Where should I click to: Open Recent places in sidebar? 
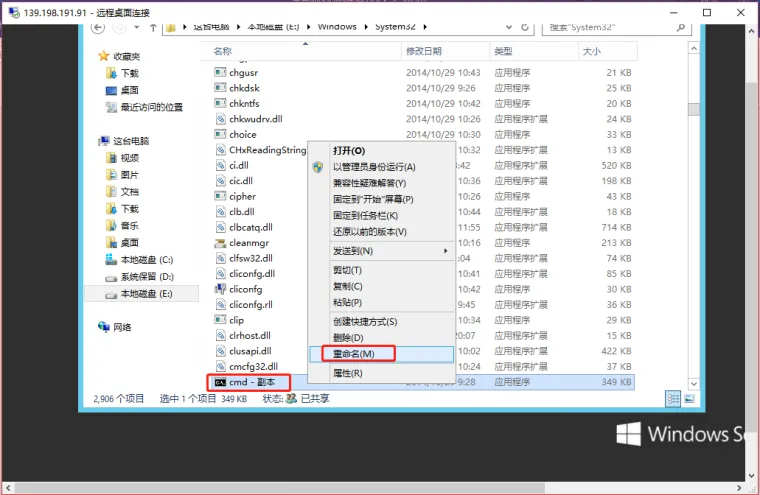click(x=144, y=107)
